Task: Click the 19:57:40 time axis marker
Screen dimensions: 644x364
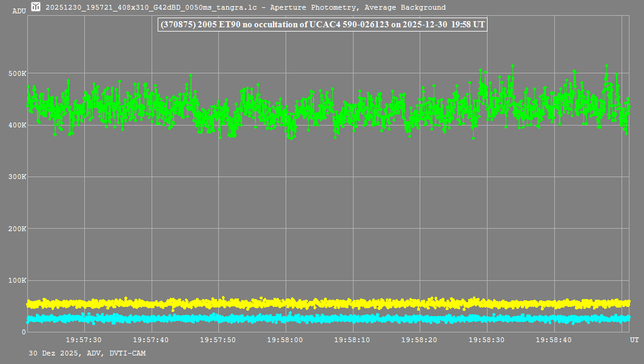Action: point(151,340)
